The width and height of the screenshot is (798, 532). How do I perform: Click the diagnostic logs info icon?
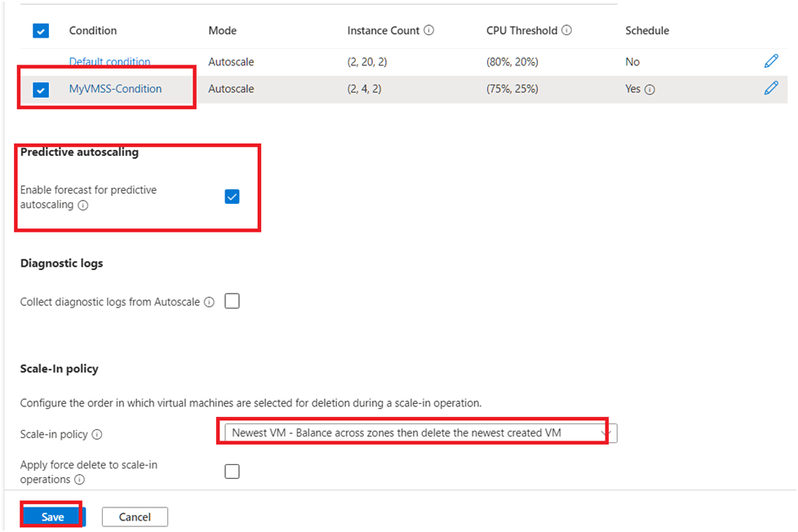209,302
